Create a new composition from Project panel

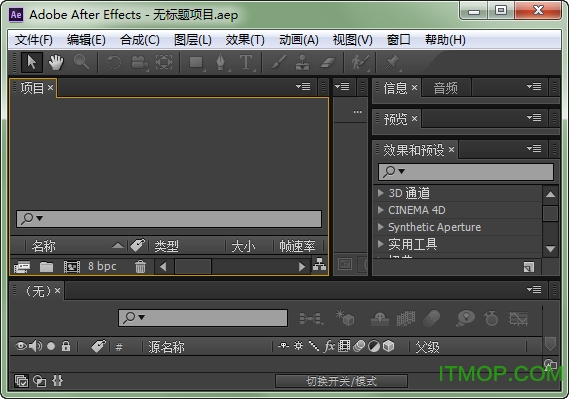(72, 267)
